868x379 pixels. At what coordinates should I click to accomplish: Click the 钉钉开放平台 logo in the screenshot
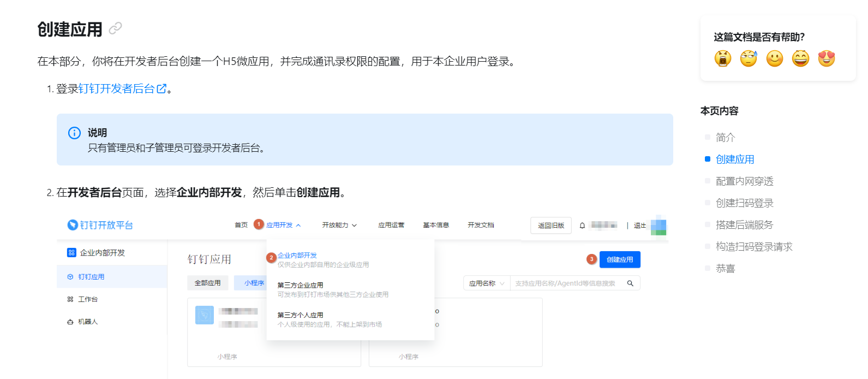[100, 225]
